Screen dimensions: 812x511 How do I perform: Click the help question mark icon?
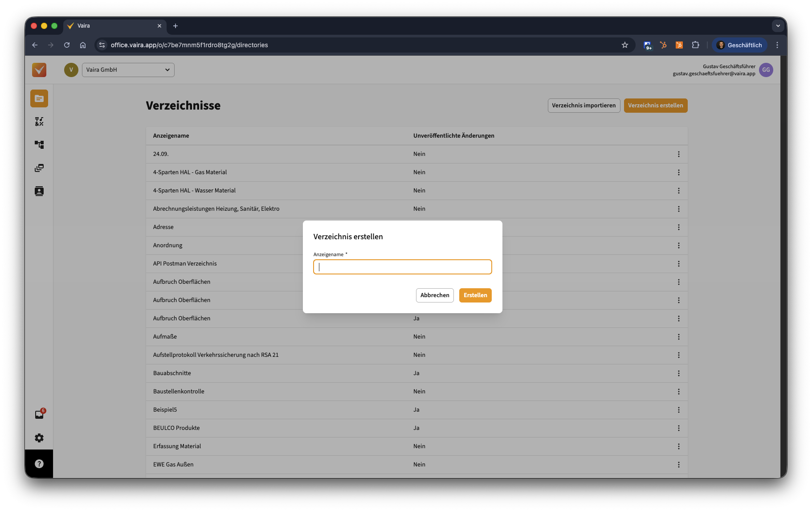(x=39, y=464)
